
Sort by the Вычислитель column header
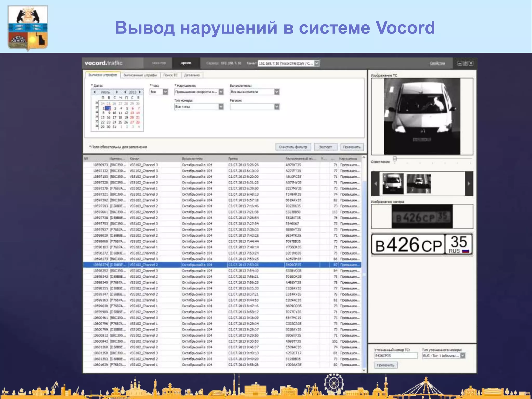point(204,159)
